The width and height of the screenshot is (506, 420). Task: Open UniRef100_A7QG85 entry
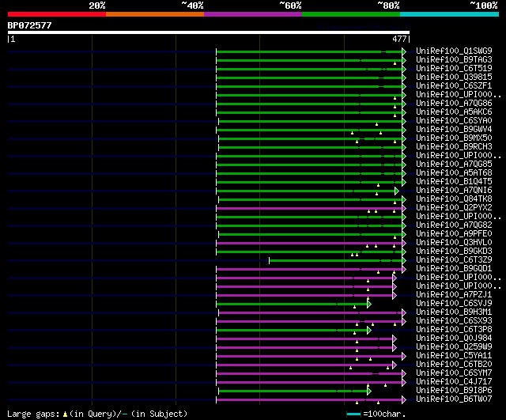(454, 165)
